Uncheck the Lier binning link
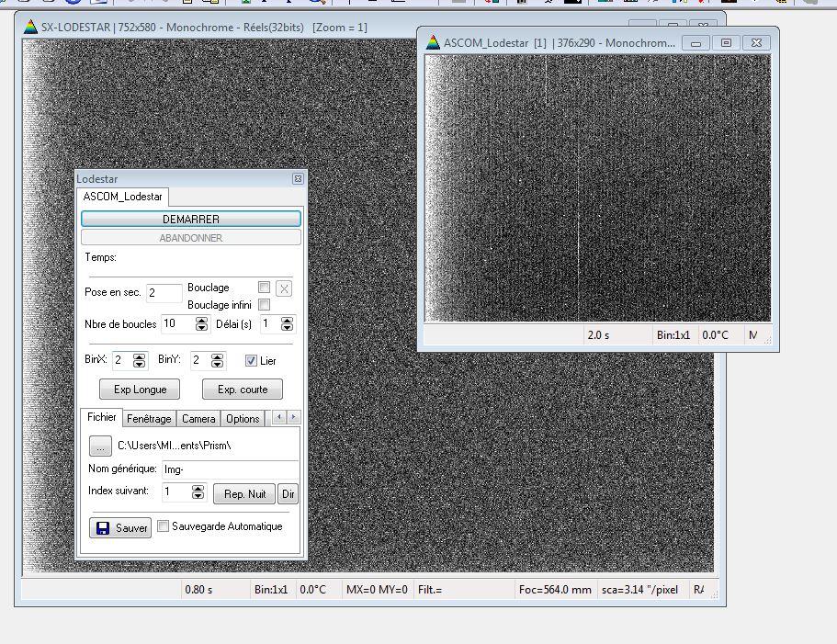837x644 pixels. click(x=252, y=361)
